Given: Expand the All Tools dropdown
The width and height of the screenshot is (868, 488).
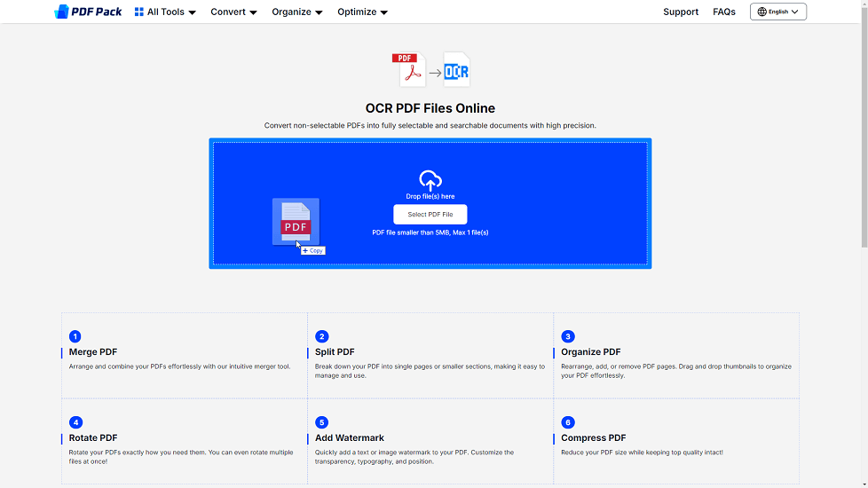Looking at the screenshot, I should click(171, 12).
